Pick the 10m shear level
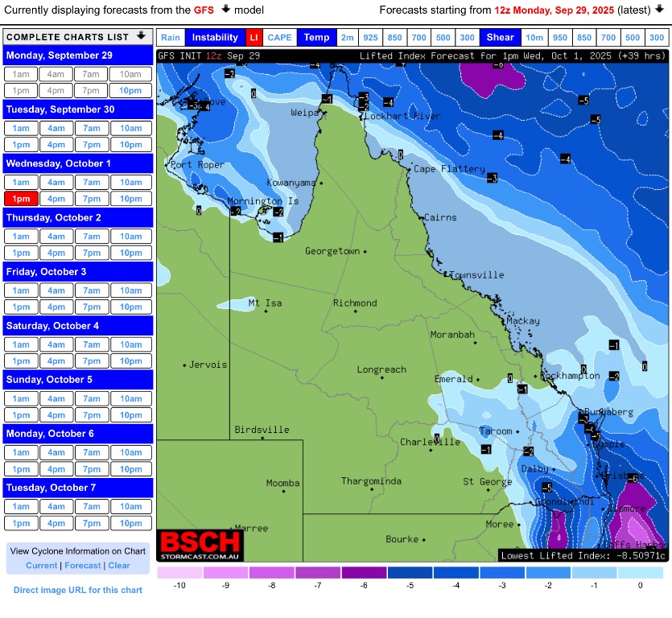 click(x=534, y=38)
